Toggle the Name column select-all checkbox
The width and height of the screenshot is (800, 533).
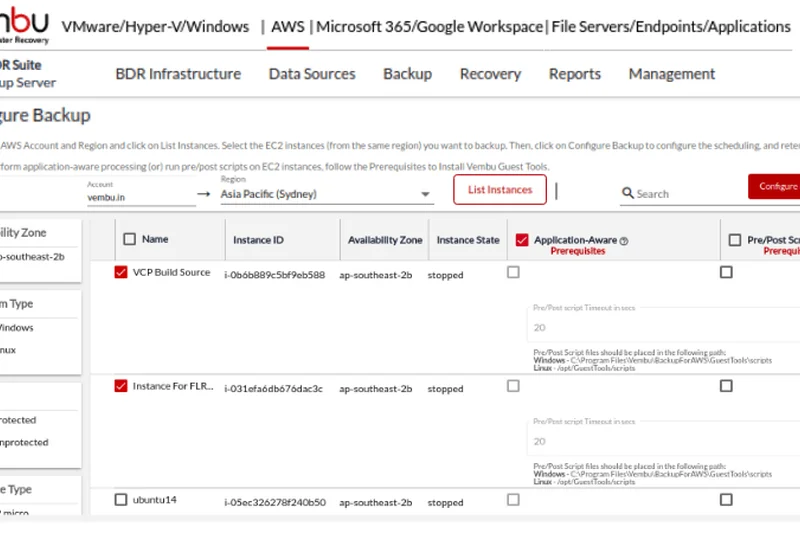[x=129, y=239]
